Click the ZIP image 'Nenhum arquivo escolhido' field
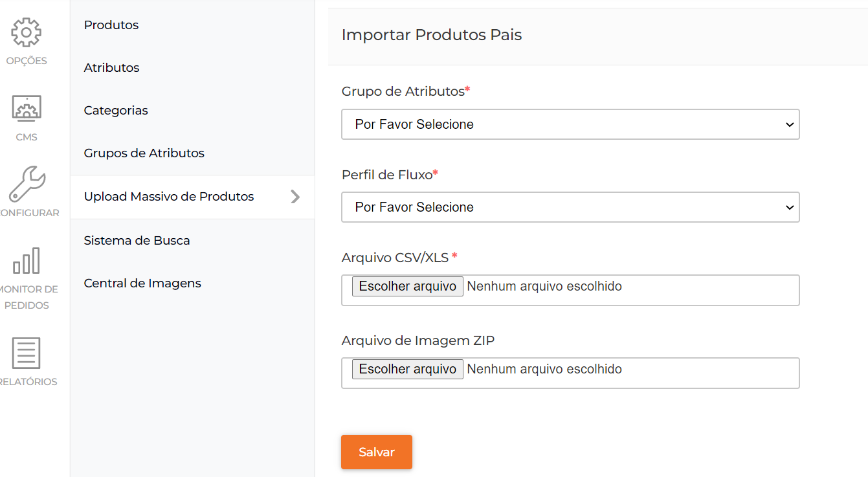This screenshot has width=868, height=477. click(x=544, y=369)
